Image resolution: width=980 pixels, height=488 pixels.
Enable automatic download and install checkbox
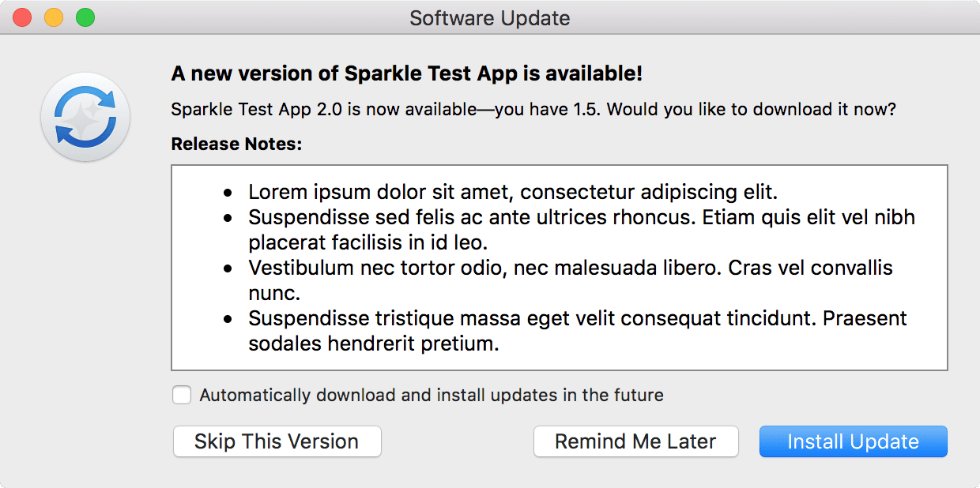[182, 395]
